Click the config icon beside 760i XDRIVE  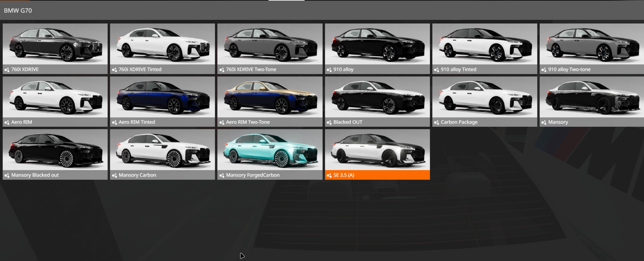[x=7, y=69]
